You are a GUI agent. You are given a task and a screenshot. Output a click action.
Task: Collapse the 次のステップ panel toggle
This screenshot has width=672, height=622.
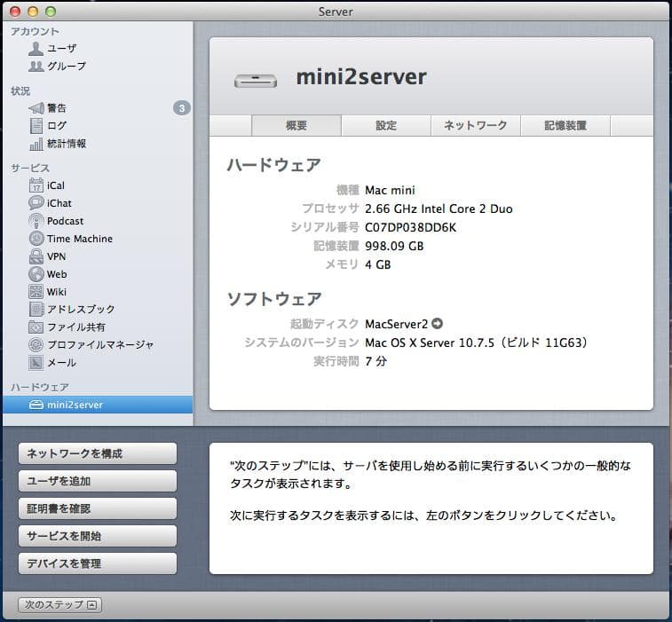(60, 605)
